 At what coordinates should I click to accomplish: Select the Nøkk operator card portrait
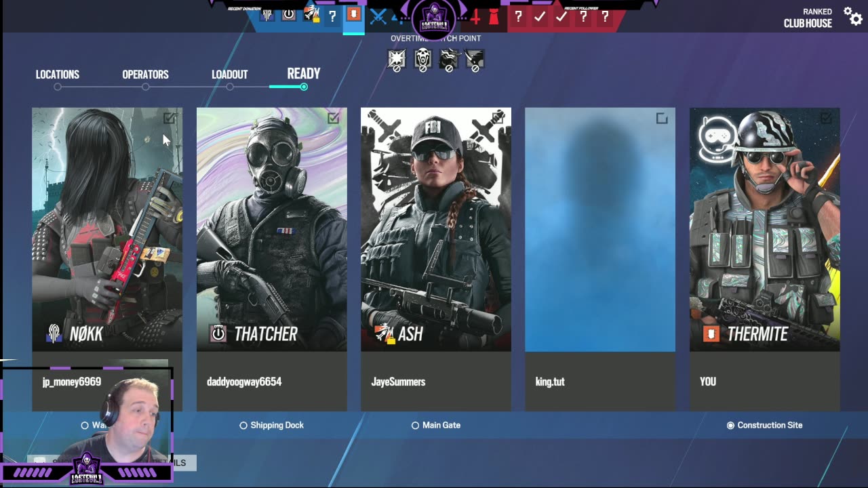point(107,229)
